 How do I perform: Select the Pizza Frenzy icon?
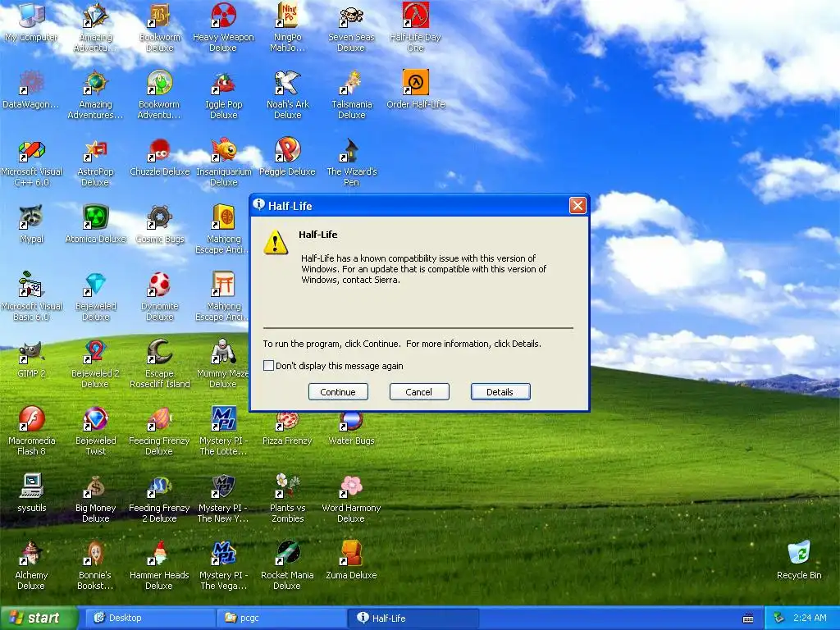(x=287, y=430)
